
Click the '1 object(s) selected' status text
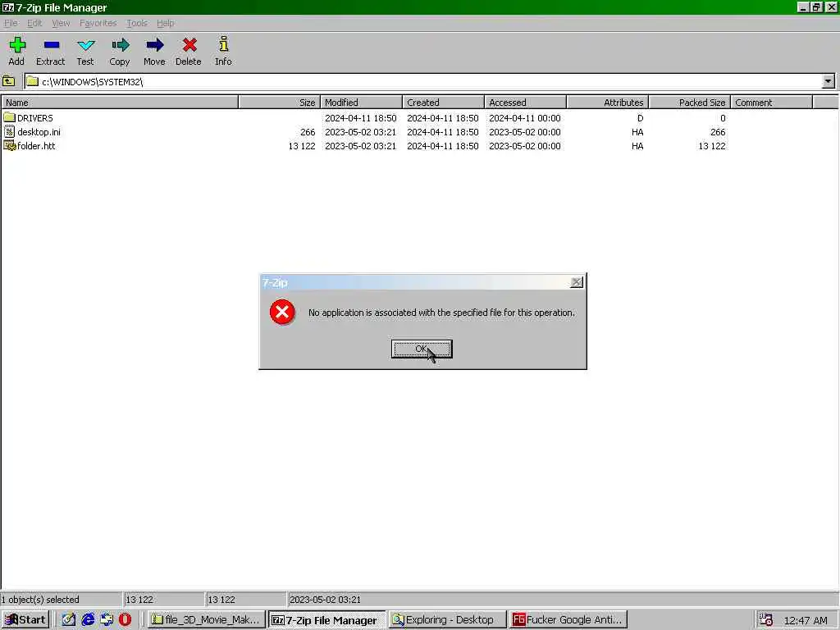click(40, 600)
